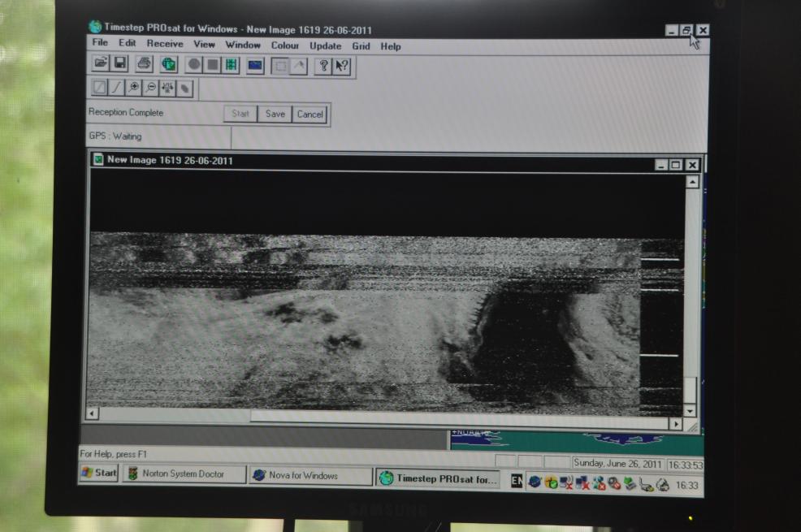Click the Print toolbar icon

click(145, 64)
